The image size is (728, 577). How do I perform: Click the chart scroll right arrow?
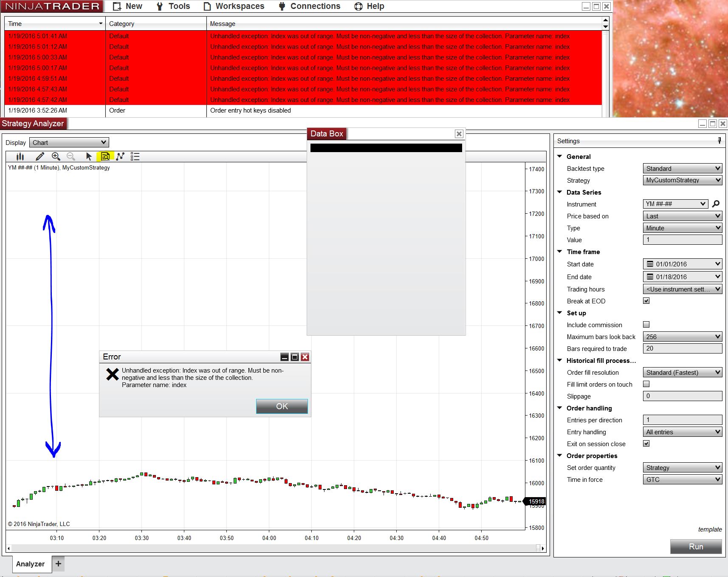point(543,548)
